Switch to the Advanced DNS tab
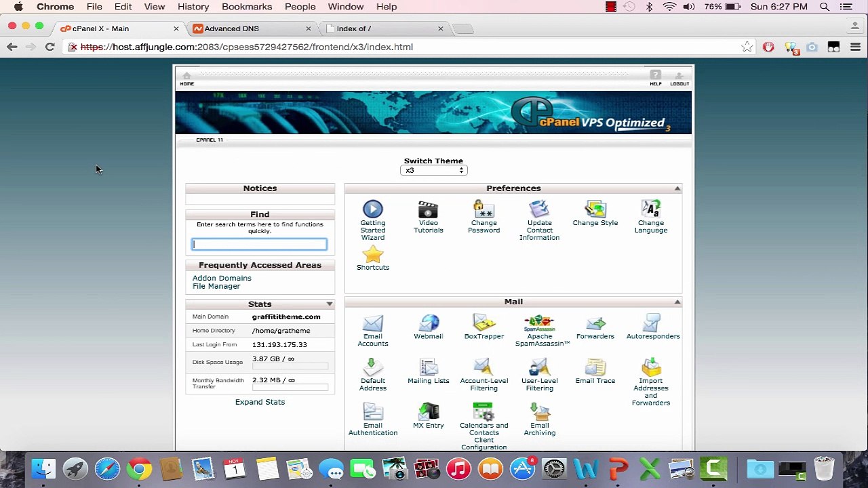This screenshot has width=868, height=488. (251, 28)
